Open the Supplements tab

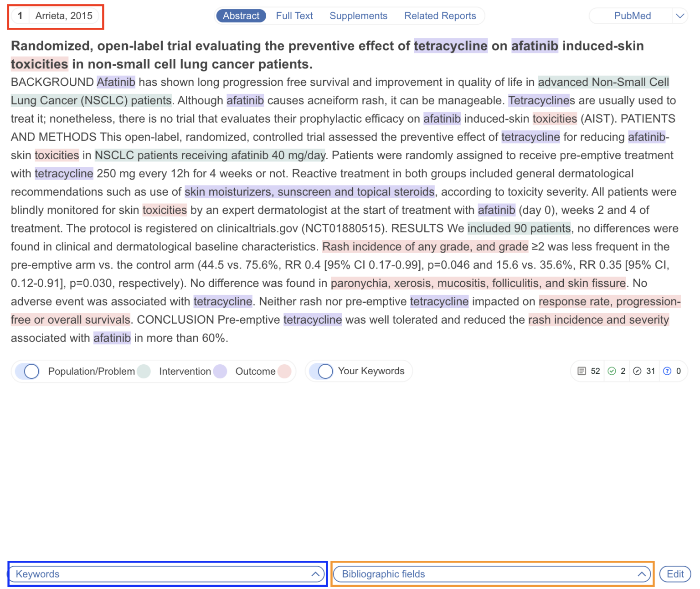click(x=358, y=15)
